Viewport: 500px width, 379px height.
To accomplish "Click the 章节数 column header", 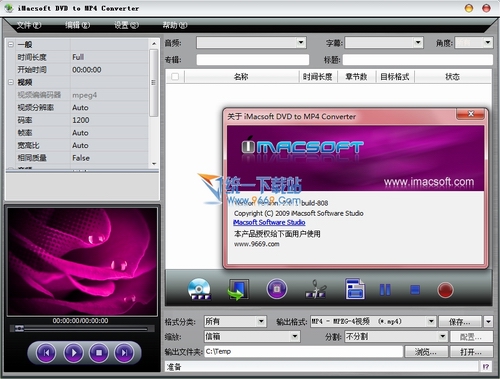I will pyautogui.click(x=356, y=77).
